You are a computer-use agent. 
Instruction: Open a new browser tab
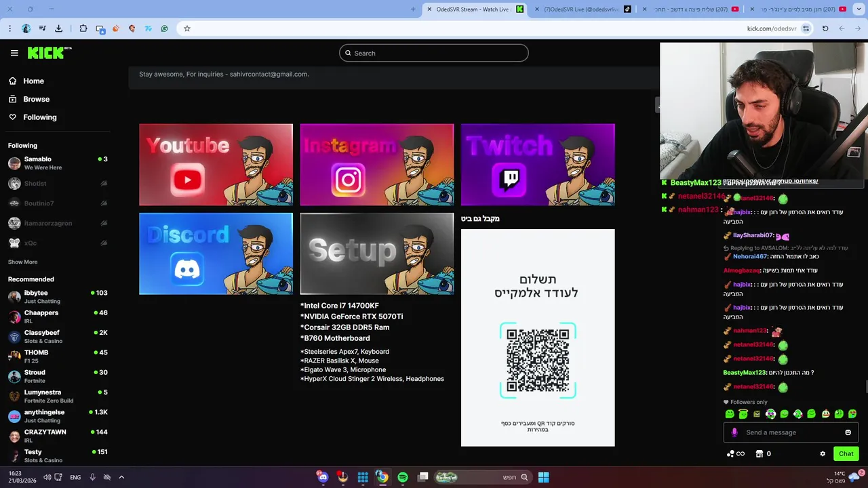point(413,9)
